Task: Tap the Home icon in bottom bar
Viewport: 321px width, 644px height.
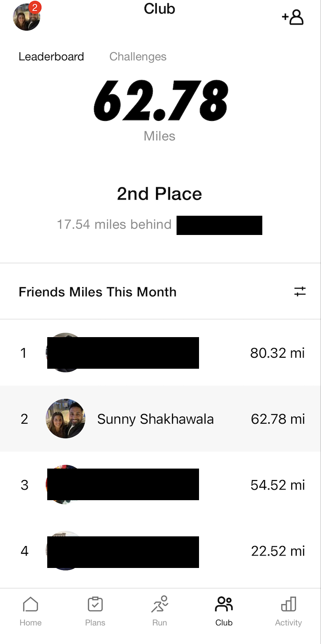Action: coord(30,605)
